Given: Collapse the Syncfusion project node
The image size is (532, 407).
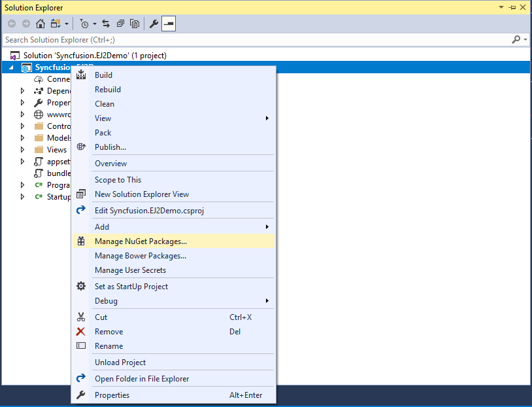Looking at the screenshot, I should pos(11,67).
